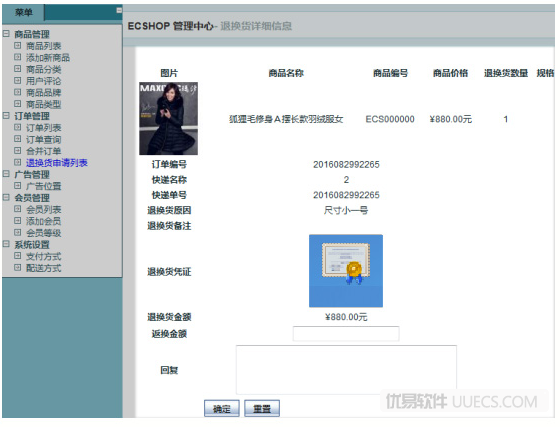560x427 pixels.
Task: Open 订单列表 in the sidebar
Action: click(x=44, y=127)
